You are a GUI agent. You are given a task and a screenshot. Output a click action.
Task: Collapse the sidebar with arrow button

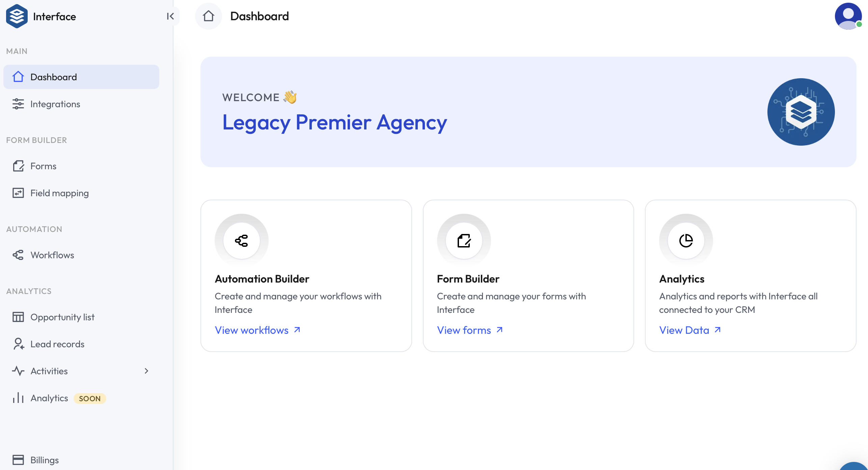coord(170,16)
